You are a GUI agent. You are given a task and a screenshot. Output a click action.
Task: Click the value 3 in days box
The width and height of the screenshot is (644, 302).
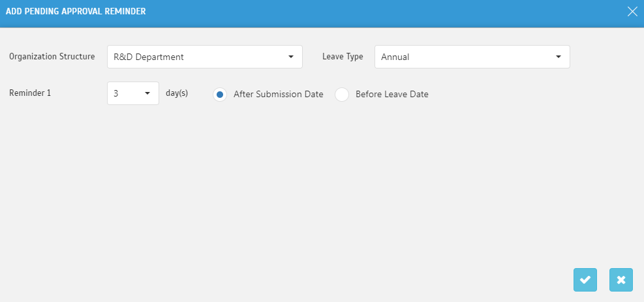116,93
